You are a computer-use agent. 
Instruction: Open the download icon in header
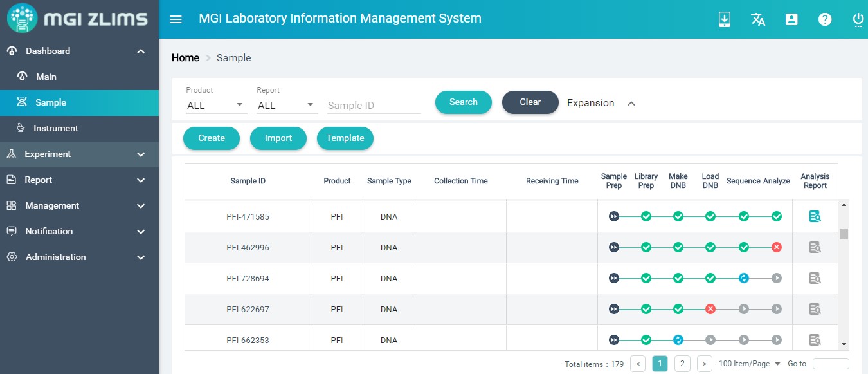(x=725, y=19)
